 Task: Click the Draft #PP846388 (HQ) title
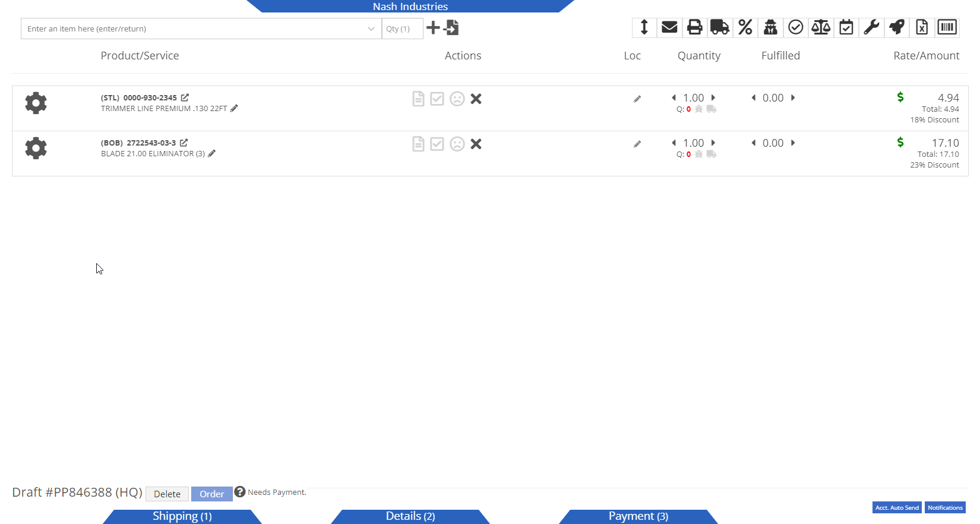(77, 493)
